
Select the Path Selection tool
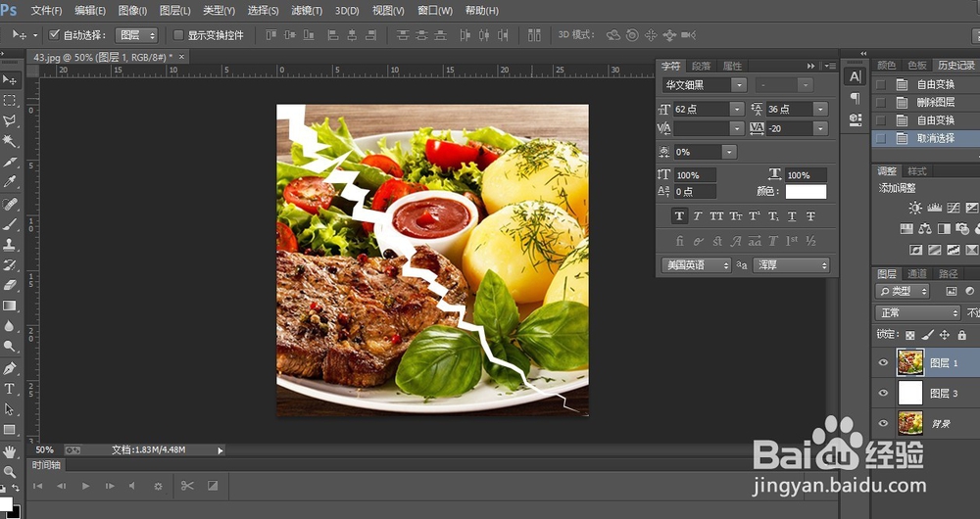coord(10,409)
